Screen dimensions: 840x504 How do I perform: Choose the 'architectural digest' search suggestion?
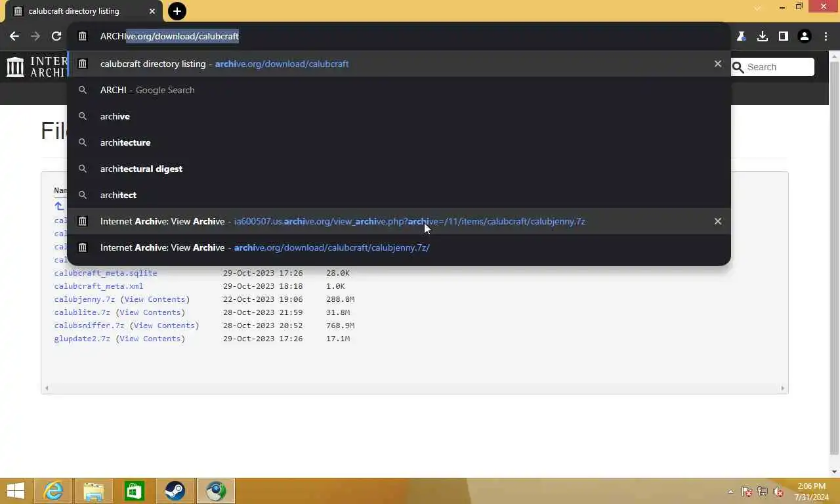coord(399,169)
